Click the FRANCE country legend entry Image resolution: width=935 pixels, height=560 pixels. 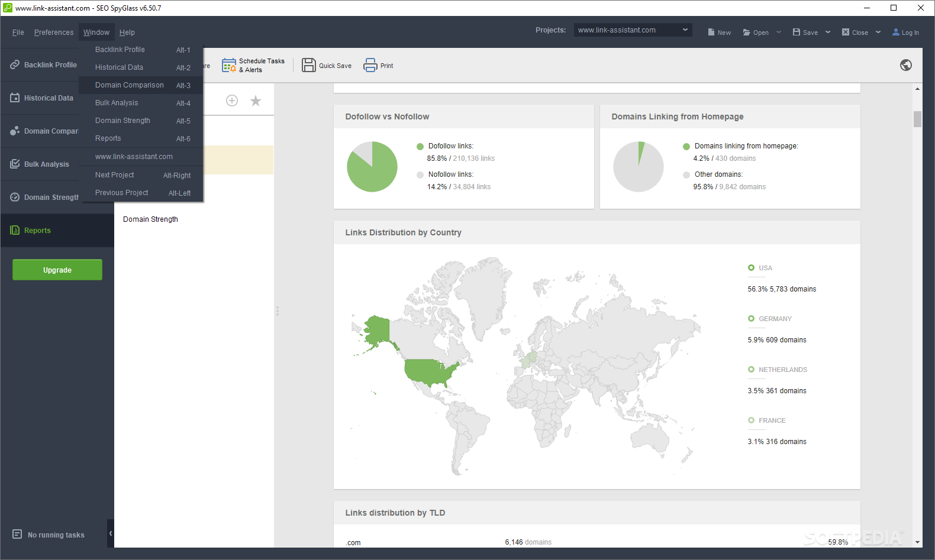pyautogui.click(x=766, y=420)
